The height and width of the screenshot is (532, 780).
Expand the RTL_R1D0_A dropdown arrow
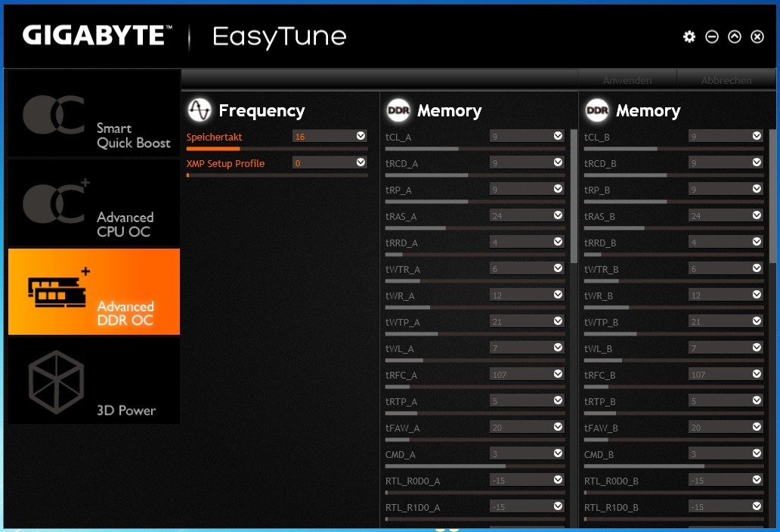(558, 506)
